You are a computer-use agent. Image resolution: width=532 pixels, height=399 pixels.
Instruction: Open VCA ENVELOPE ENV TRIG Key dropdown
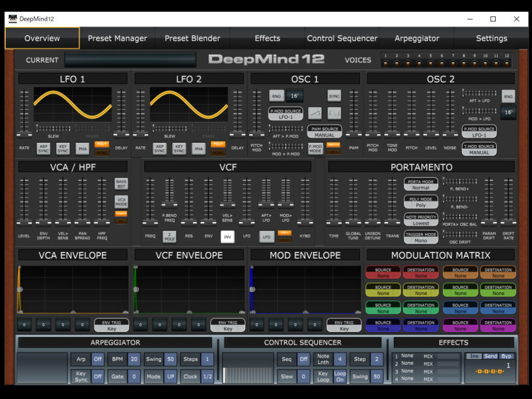pyautogui.click(x=112, y=325)
